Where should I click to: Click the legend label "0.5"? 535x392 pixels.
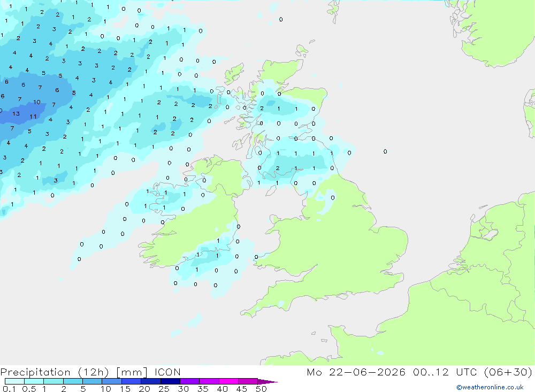[29, 389]
